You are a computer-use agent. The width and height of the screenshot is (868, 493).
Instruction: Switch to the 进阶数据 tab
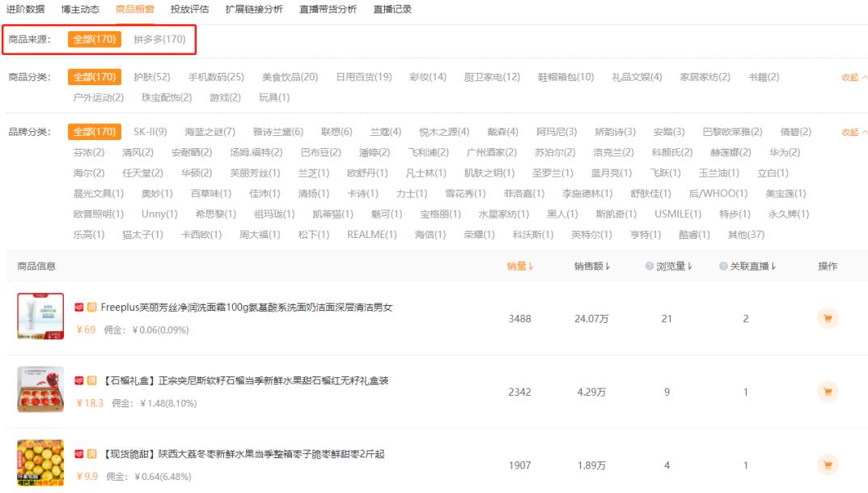coord(25,9)
